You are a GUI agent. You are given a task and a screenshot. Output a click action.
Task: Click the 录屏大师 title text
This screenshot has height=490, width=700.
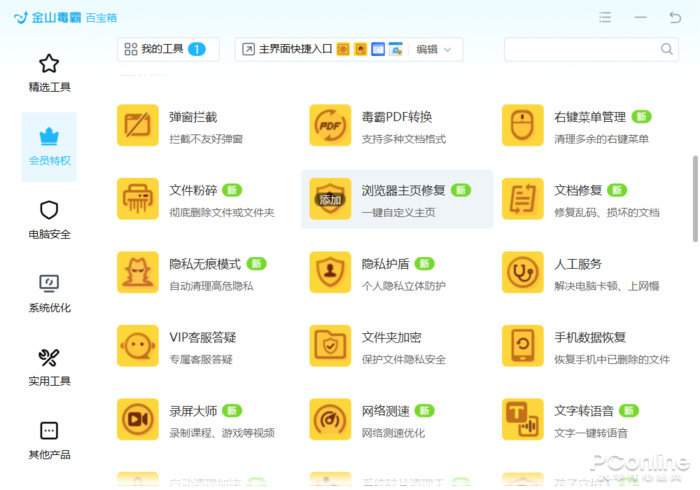[193, 411]
